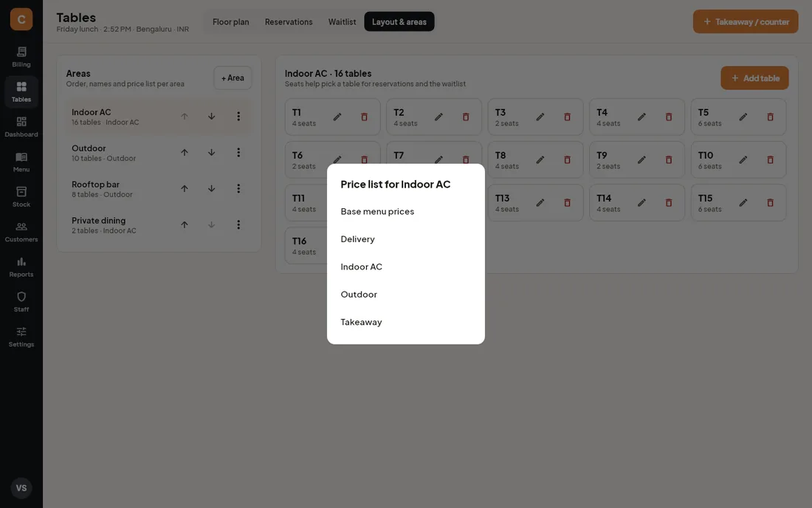The width and height of the screenshot is (812, 508).
Task: Click the Takeaway / counter button
Action: (746, 21)
